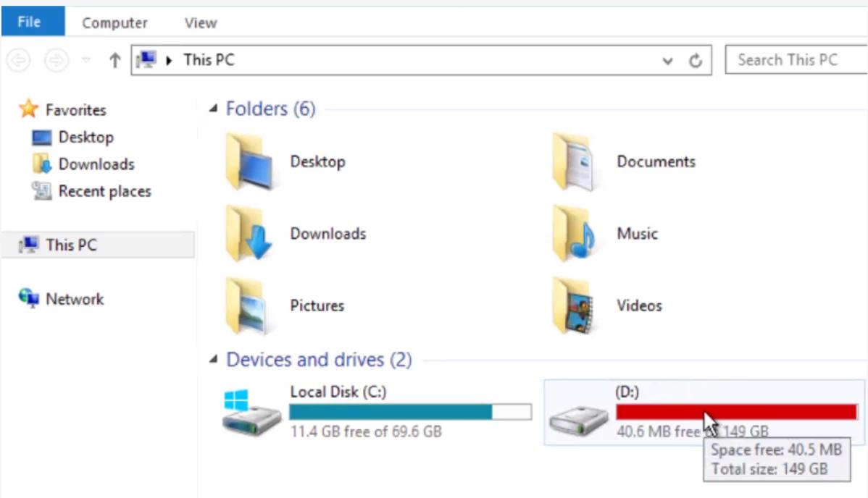Click the Search This PC box
868x498 pixels.
point(796,60)
